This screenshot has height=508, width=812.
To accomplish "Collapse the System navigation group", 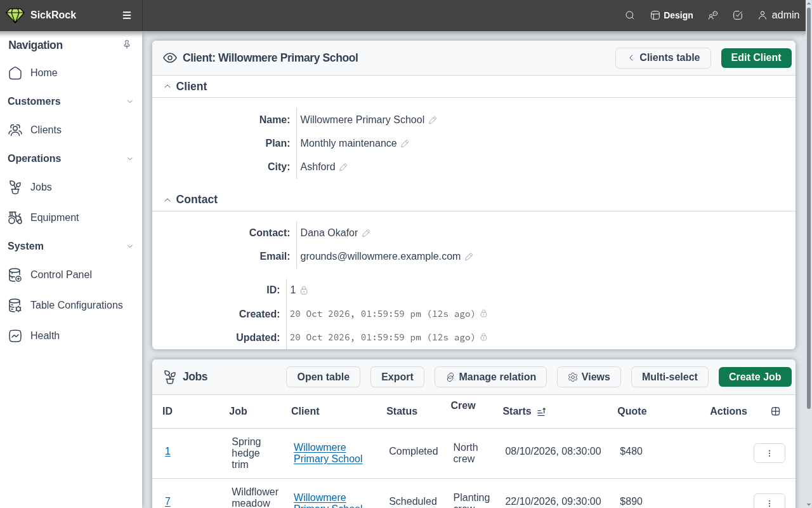I will point(130,246).
